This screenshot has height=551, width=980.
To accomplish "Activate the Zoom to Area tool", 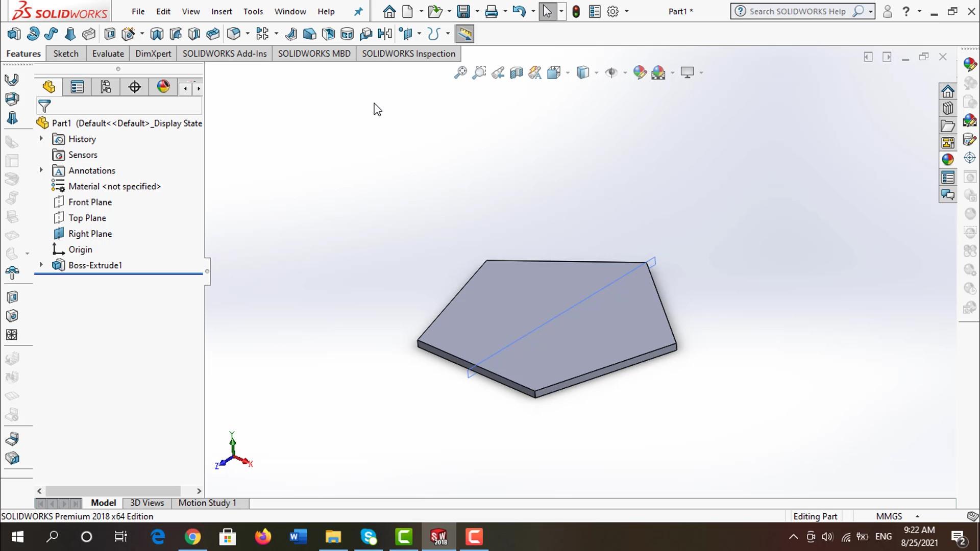I will click(x=479, y=72).
